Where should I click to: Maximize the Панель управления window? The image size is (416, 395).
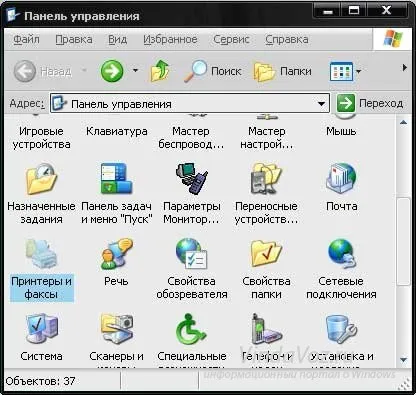(354, 11)
